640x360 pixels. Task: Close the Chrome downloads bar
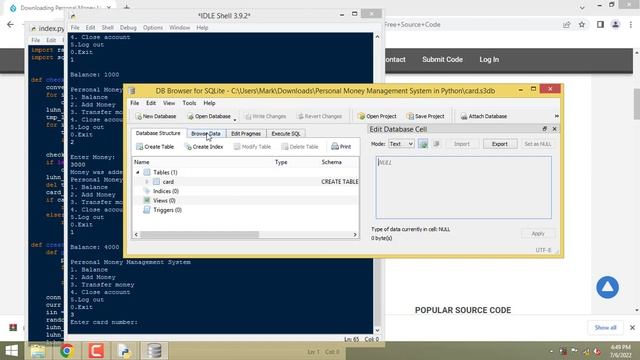click(632, 327)
